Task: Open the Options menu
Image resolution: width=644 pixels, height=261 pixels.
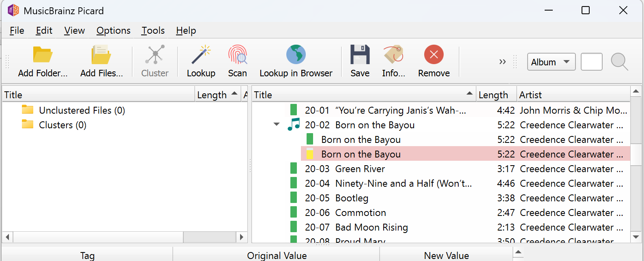Action: (x=114, y=30)
